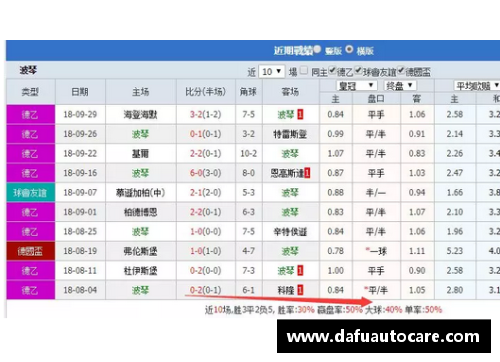
Task: Click red card badge beside 科隆
Action: (x=300, y=290)
